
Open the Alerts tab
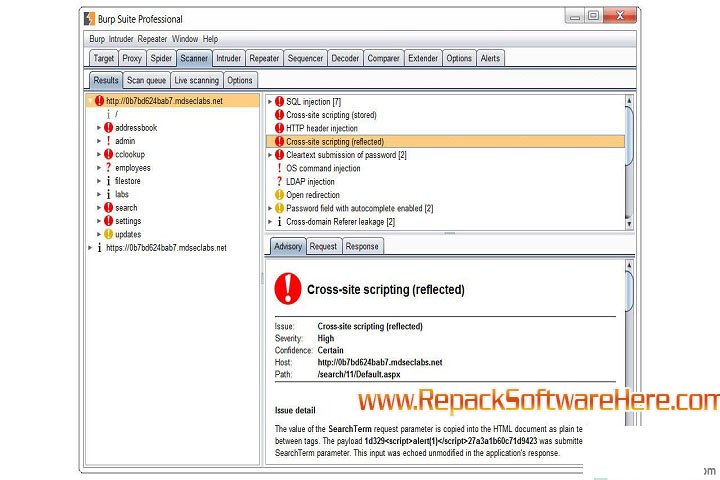click(x=490, y=58)
